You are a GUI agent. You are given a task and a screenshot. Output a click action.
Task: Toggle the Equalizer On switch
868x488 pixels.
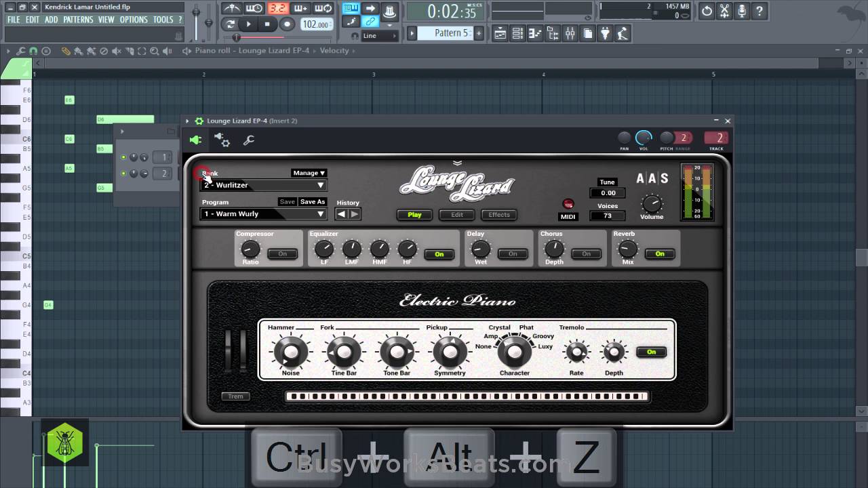tap(439, 254)
